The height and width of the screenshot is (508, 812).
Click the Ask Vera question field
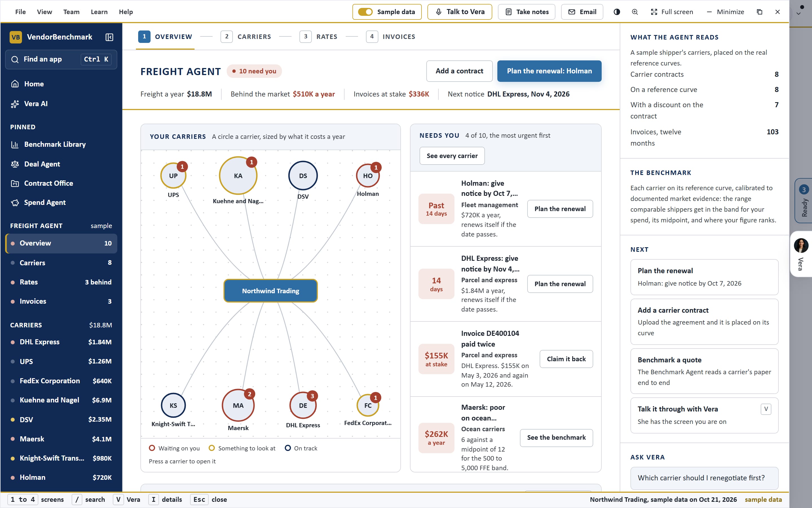tap(704, 478)
